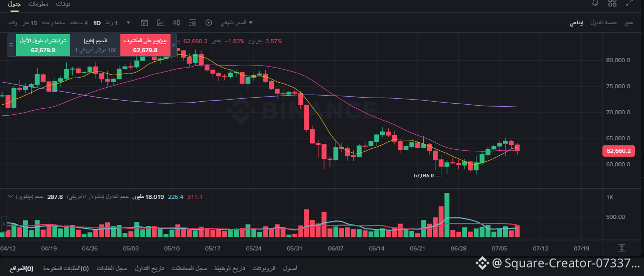Click the calendar go-to-date icon
Image resolution: width=644 pixels, height=276 pixels.
click(144, 23)
